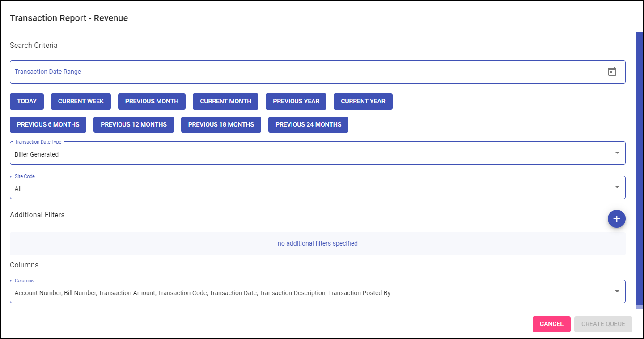Open the calendar date picker icon
Image resolution: width=644 pixels, height=339 pixels.
(x=612, y=72)
